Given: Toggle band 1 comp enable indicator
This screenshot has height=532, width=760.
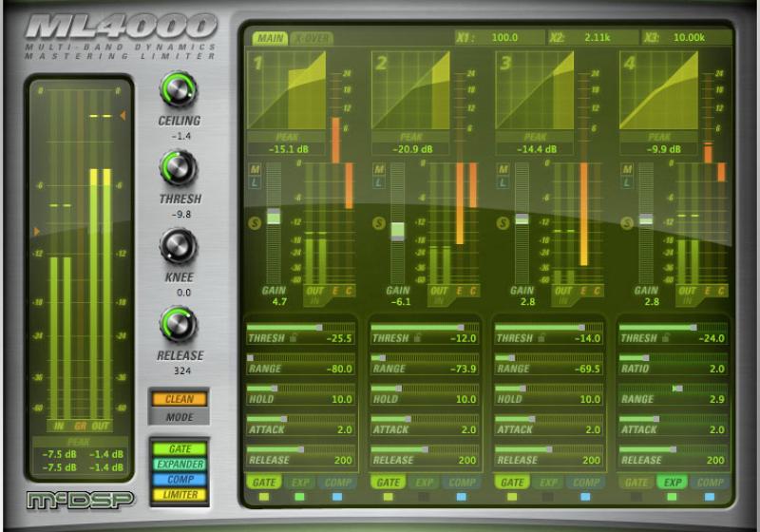Looking at the screenshot, I should pyautogui.click(x=337, y=497).
